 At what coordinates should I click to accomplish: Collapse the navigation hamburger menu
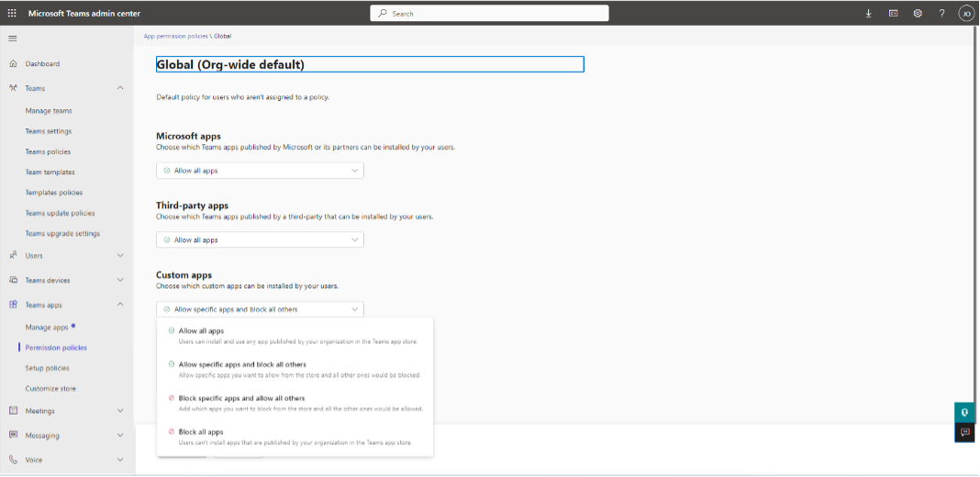click(x=12, y=39)
